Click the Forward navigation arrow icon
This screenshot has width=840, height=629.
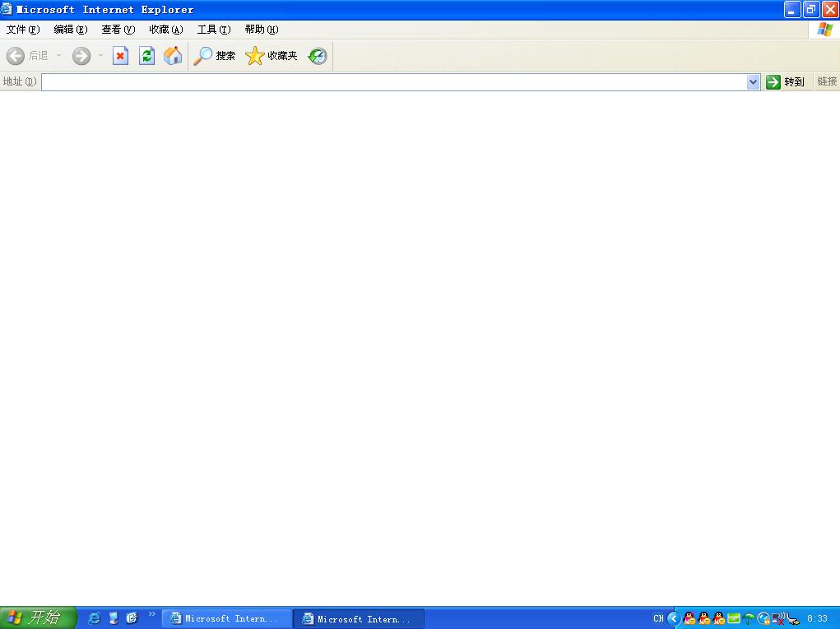81,56
